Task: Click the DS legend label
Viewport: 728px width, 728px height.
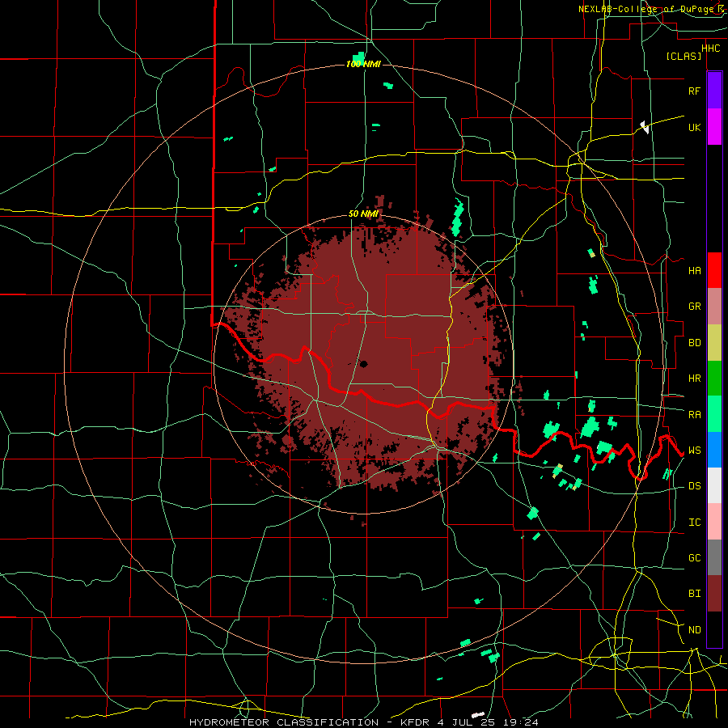Action: pos(694,486)
